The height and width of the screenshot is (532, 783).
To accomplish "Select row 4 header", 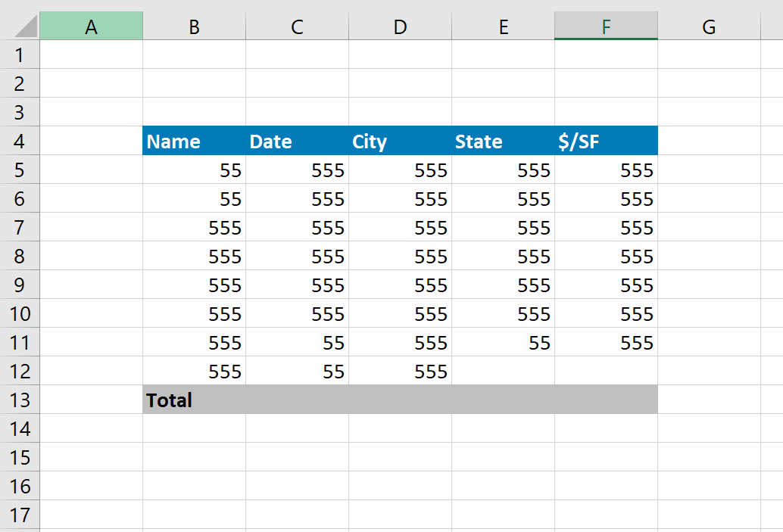I will 20,141.
